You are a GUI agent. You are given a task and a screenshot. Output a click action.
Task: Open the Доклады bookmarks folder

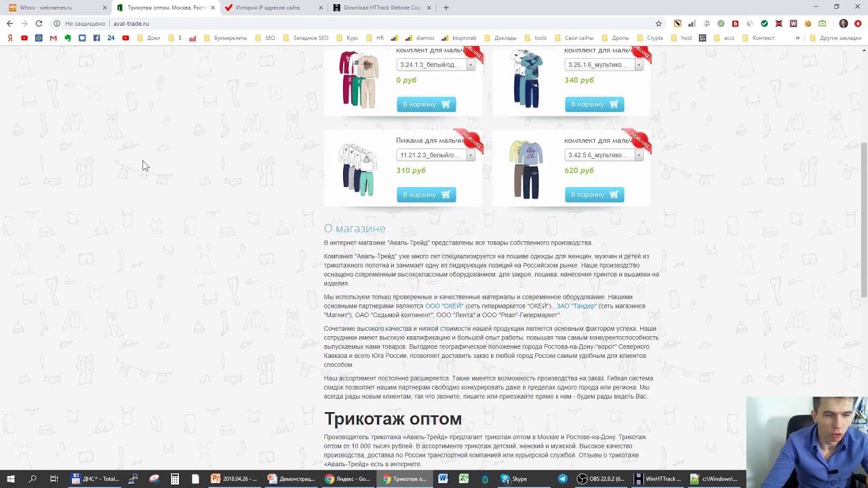tap(500, 38)
